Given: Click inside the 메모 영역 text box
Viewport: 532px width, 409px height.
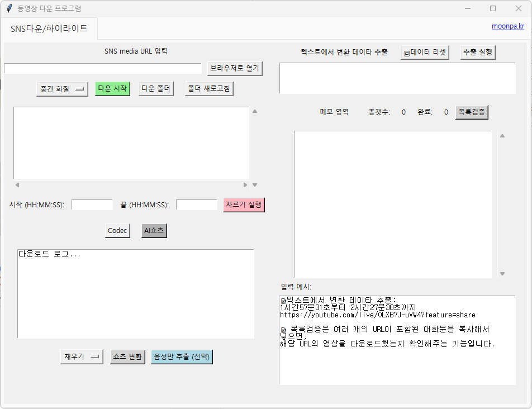Looking at the screenshot, I should point(392,204).
